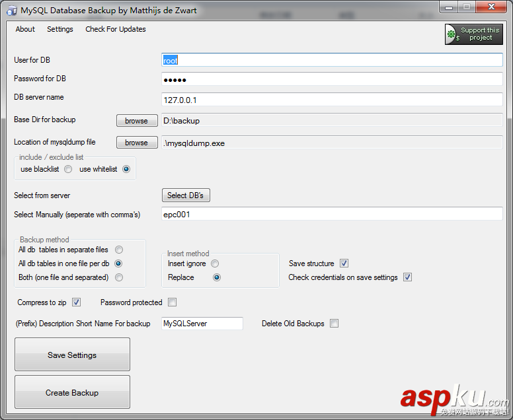This screenshot has height=420, width=513.
Task: Choose All db tables in separate files
Action: (119, 250)
